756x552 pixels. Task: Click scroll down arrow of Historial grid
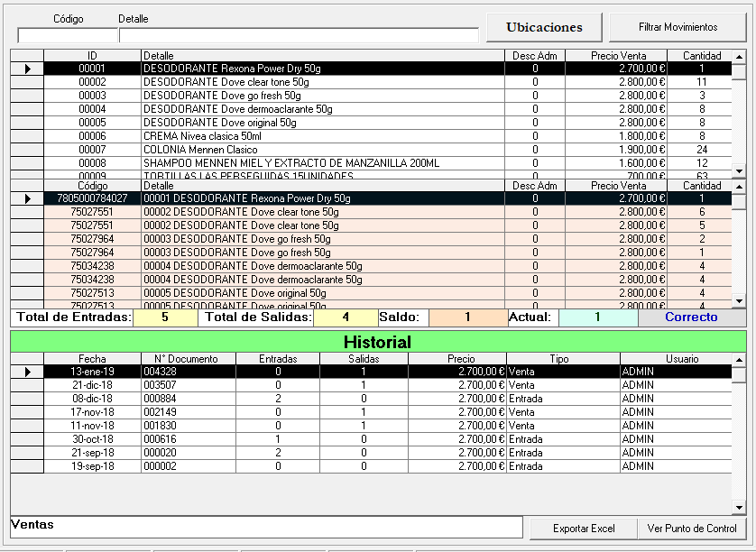739,507
